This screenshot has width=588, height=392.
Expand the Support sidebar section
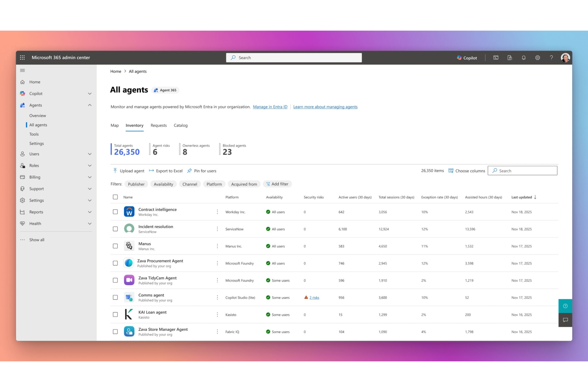90,189
